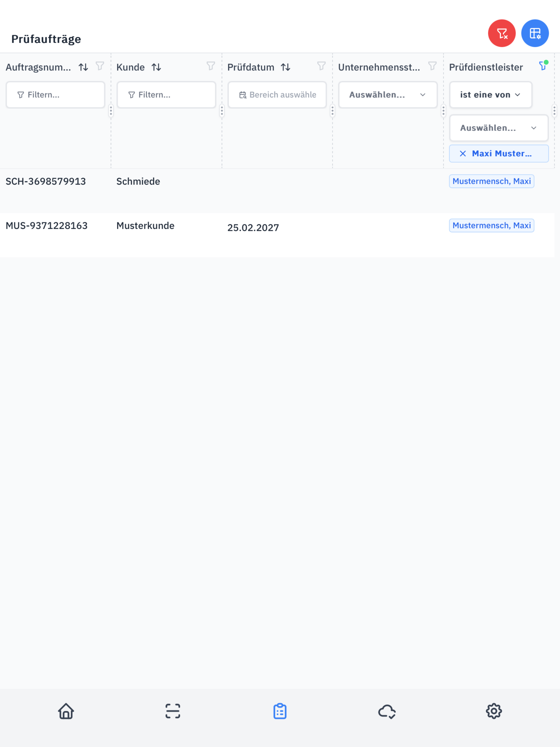Open order SCH-3698579913

[x=46, y=181]
